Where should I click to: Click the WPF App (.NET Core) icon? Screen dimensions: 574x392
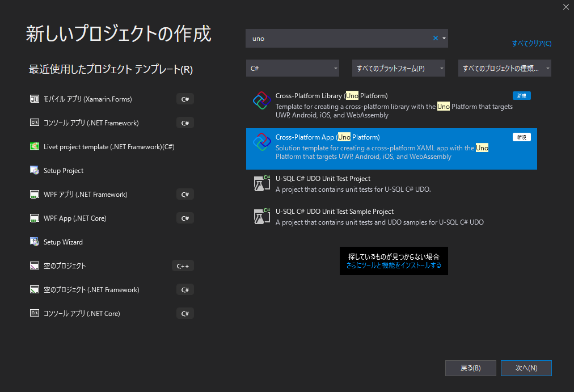(x=35, y=218)
